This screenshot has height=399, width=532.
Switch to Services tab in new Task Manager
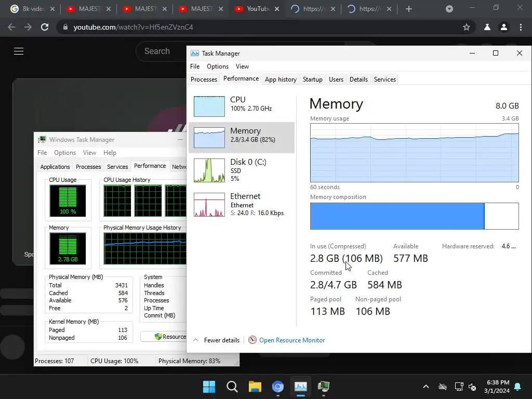(385, 79)
